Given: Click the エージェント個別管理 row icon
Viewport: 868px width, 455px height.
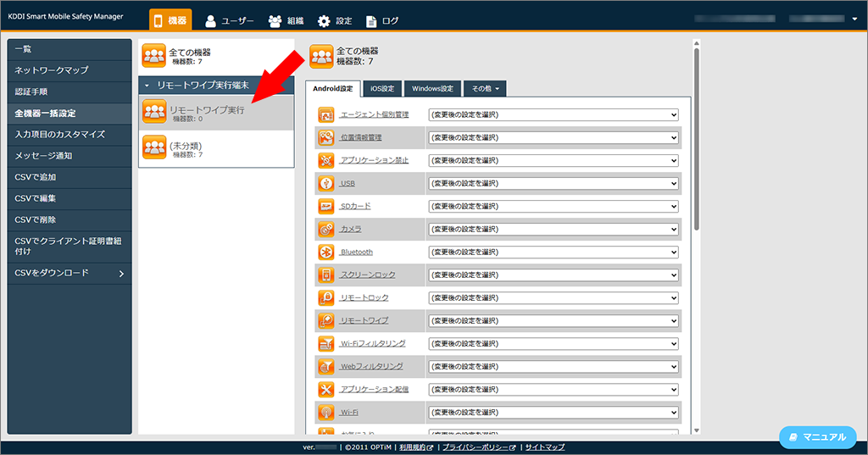Looking at the screenshot, I should coord(326,114).
